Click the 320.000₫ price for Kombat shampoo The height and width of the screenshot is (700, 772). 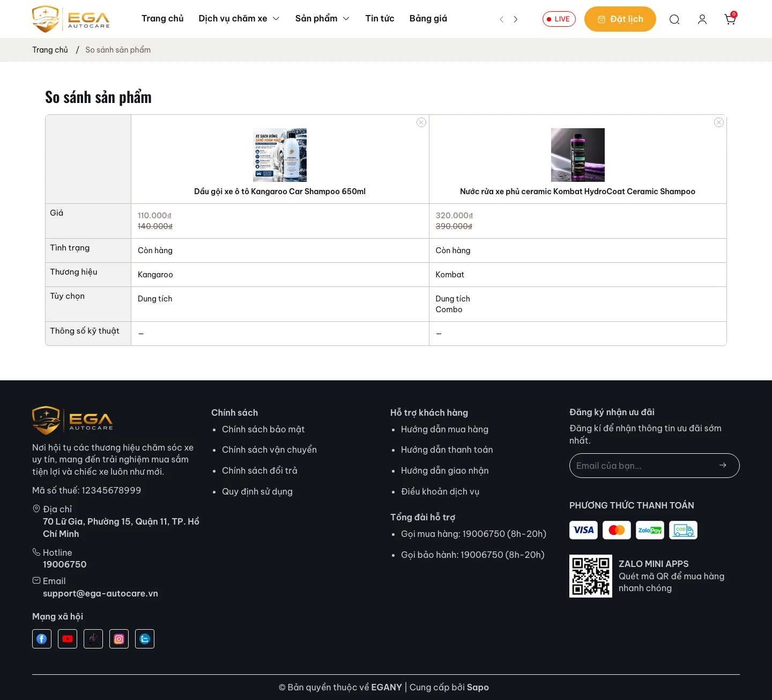454,216
